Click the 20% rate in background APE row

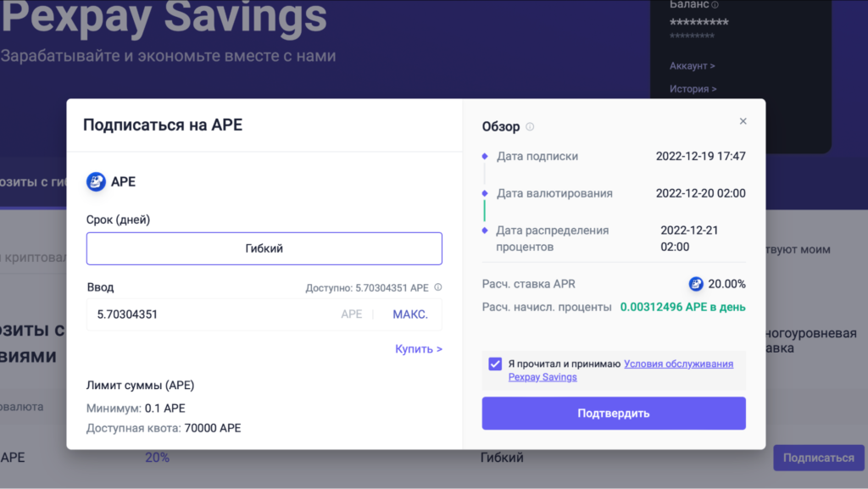[x=157, y=458]
